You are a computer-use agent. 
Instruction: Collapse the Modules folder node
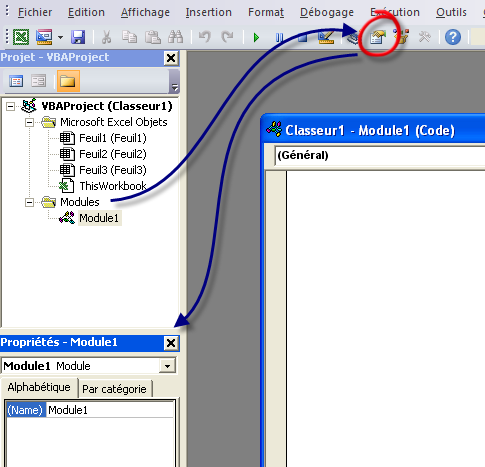29,202
